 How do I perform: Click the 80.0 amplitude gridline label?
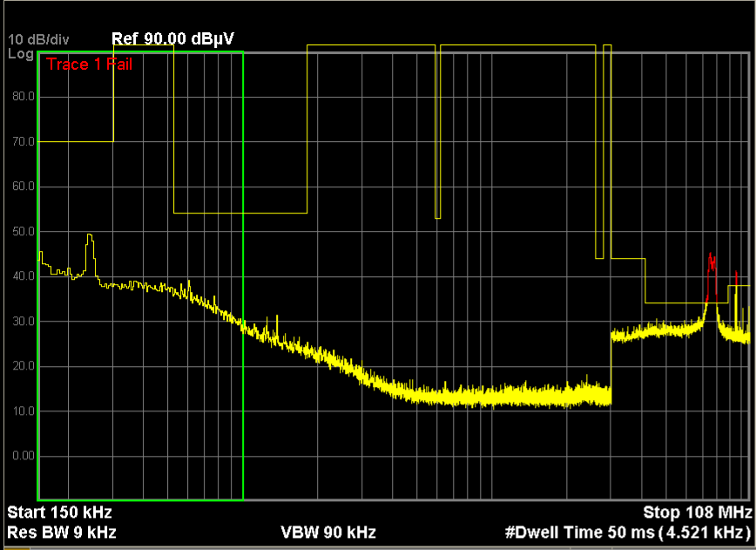point(22,96)
